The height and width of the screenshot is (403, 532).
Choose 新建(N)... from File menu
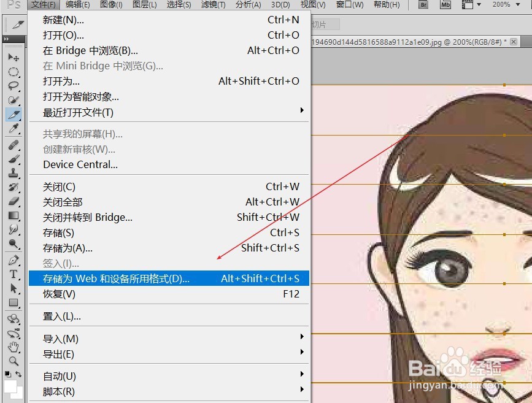coord(169,20)
